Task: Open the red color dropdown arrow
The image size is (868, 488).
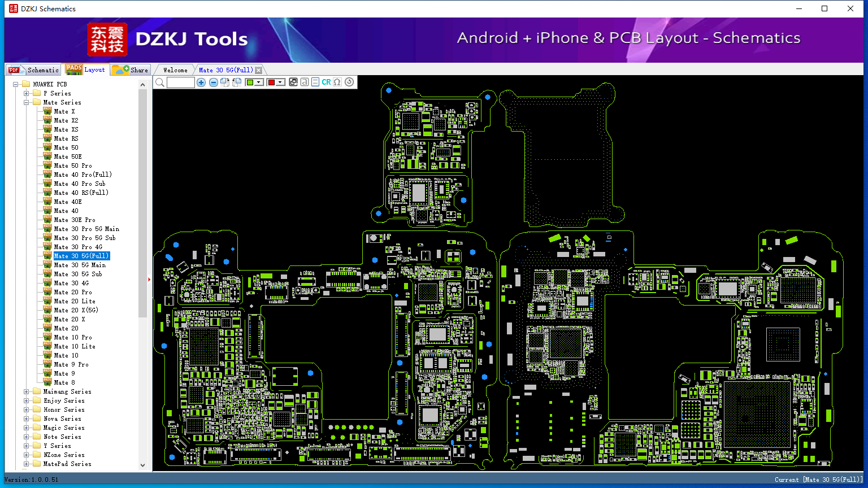Action: [280, 82]
